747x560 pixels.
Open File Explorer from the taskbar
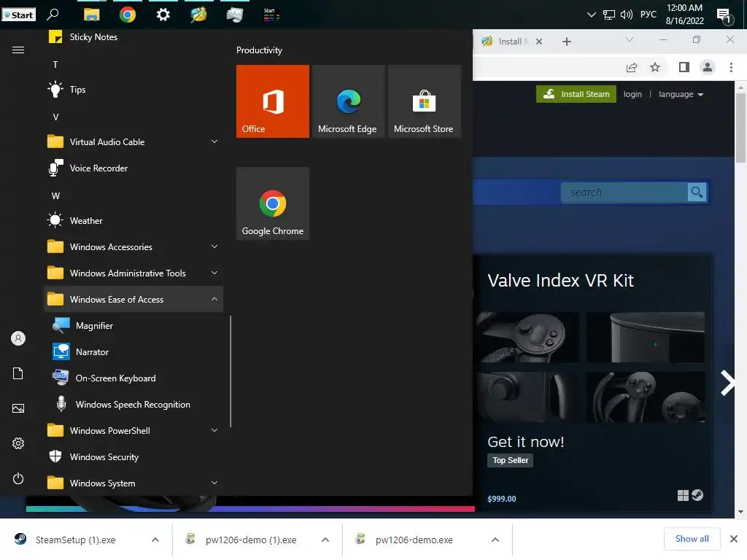91,15
